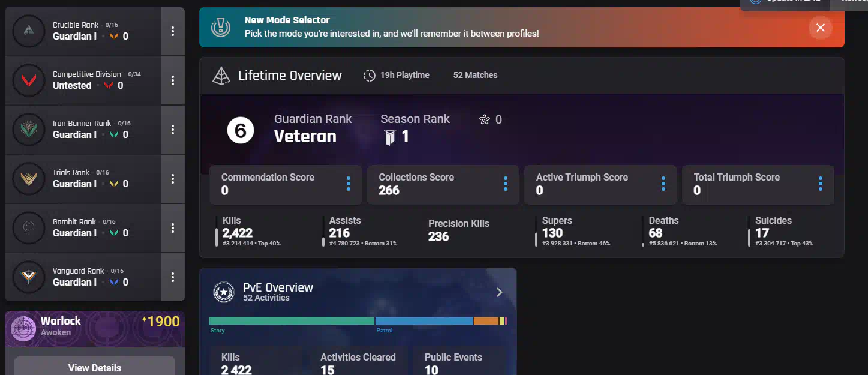This screenshot has width=868, height=375.
Task: Click the small red chevron in the Competitive Division row
Action: click(109, 85)
